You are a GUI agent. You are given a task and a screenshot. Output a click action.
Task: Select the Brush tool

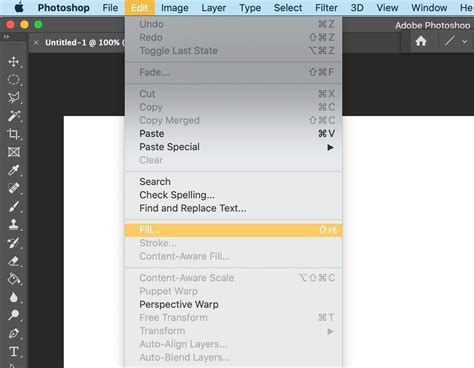[14, 206]
